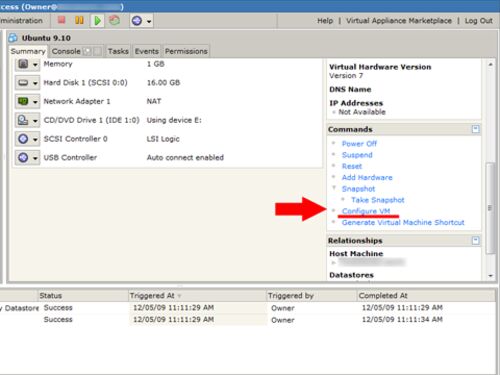500x375 pixels.
Task: Click the Ubuntu 9.10 virtual machine icon
Action: tap(13, 38)
